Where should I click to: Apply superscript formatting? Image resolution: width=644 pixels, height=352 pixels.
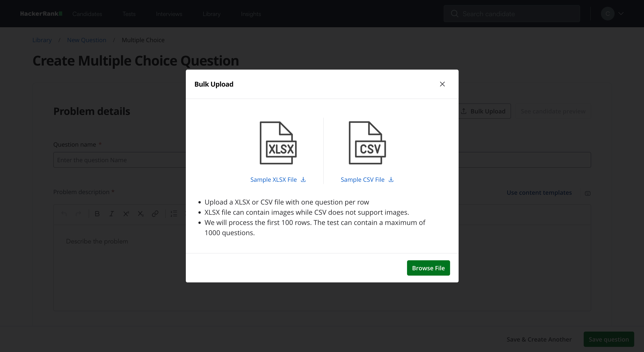(x=126, y=214)
